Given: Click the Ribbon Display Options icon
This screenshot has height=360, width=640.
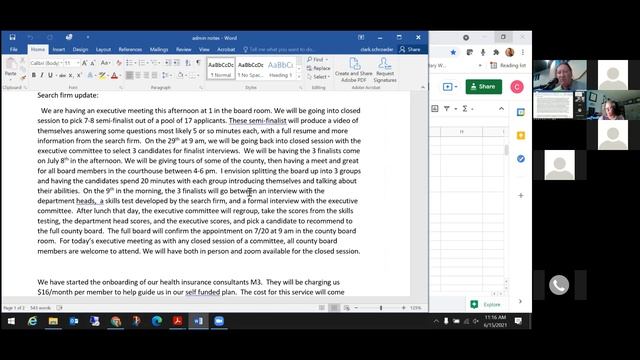Looking at the screenshot, I should click(x=361, y=37).
